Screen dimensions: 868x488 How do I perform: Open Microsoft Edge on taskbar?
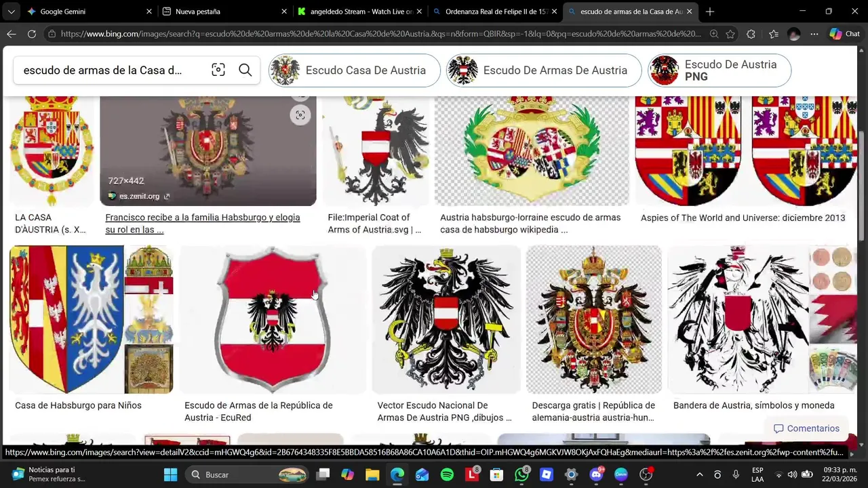click(x=397, y=474)
